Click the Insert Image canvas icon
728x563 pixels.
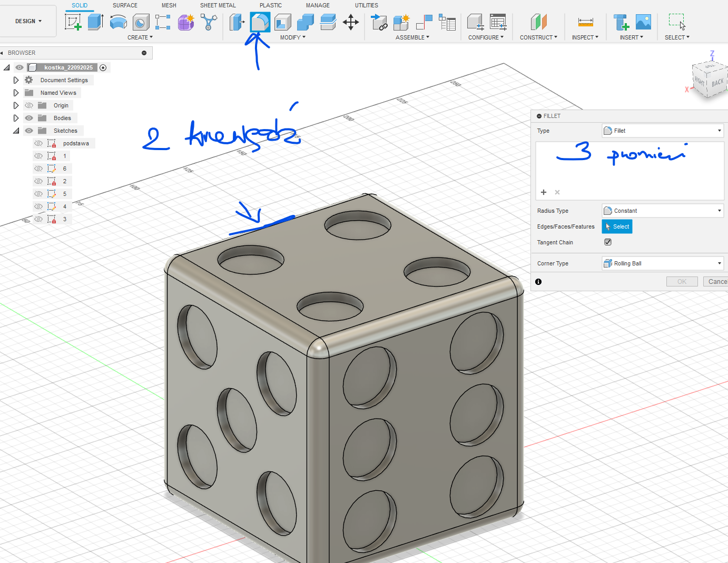click(643, 22)
